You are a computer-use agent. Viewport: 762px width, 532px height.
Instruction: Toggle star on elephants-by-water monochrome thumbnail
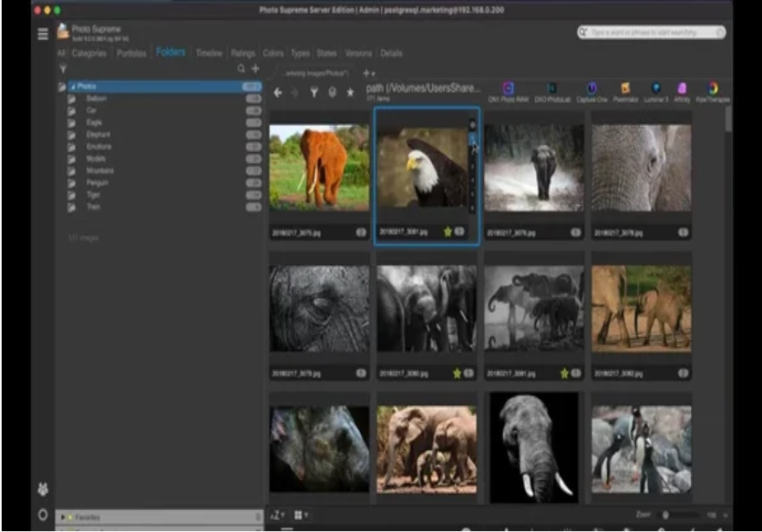coord(564,373)
